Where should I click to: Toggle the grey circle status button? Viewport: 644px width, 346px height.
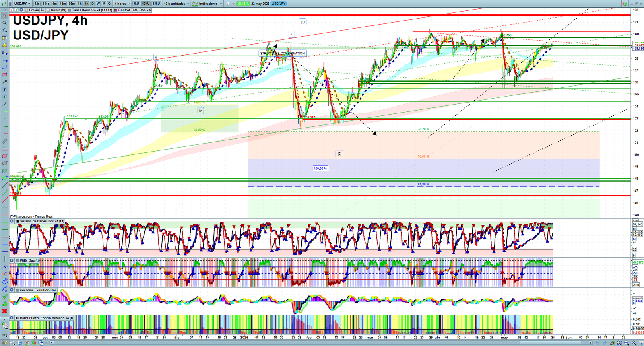[x=233, y=4]
